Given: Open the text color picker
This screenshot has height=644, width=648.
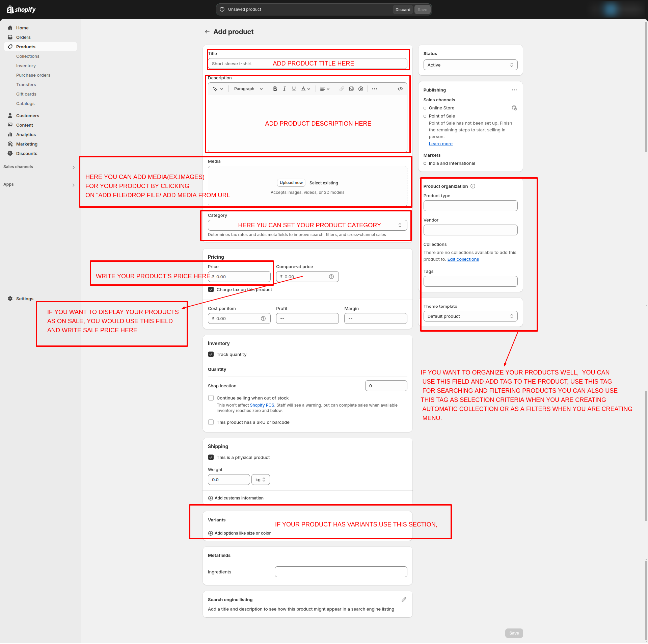Looking at the screenshot, I should pyautogui.click(x=306, y=89).
